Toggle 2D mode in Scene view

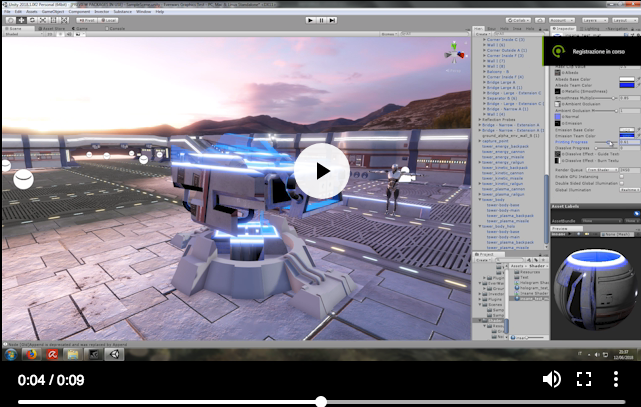pyautogui.click(x=50, y=34)
